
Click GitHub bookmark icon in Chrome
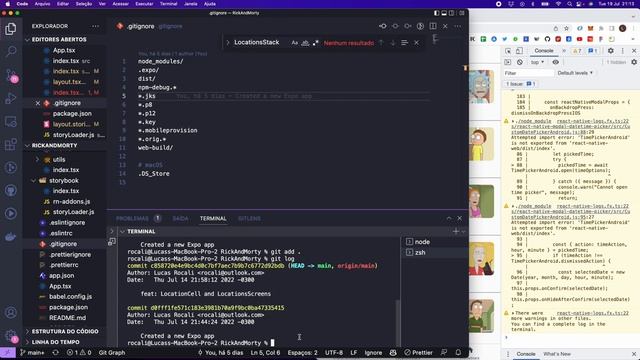point(547,39)
